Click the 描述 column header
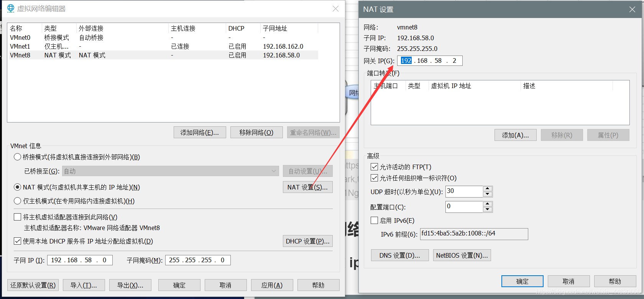644x299 pixels. point(567,86)
